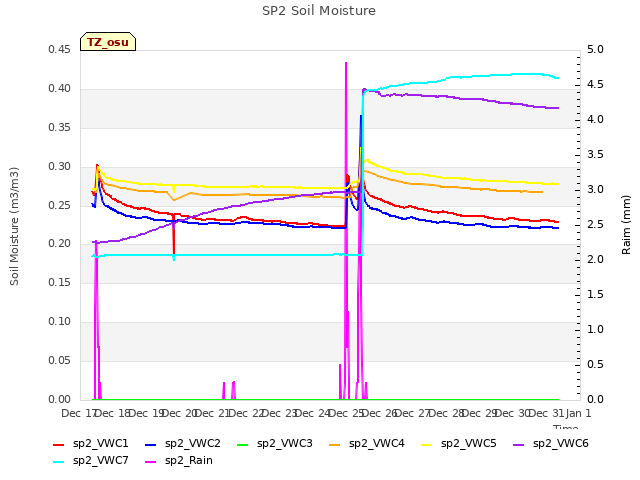Viewport: 640px width, 480px height.
Task: Click the yellow sp2_VWC5 legend swatch
Action: (x=427, y=445)
